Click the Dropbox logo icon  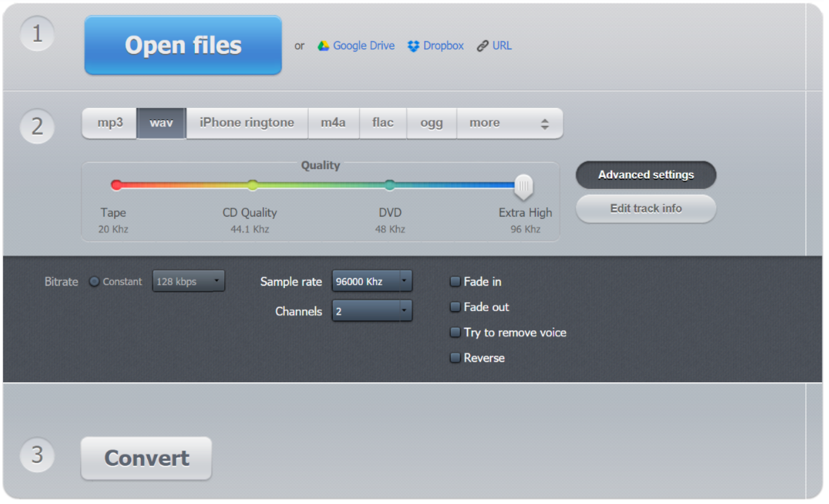[x=413, y=46]
